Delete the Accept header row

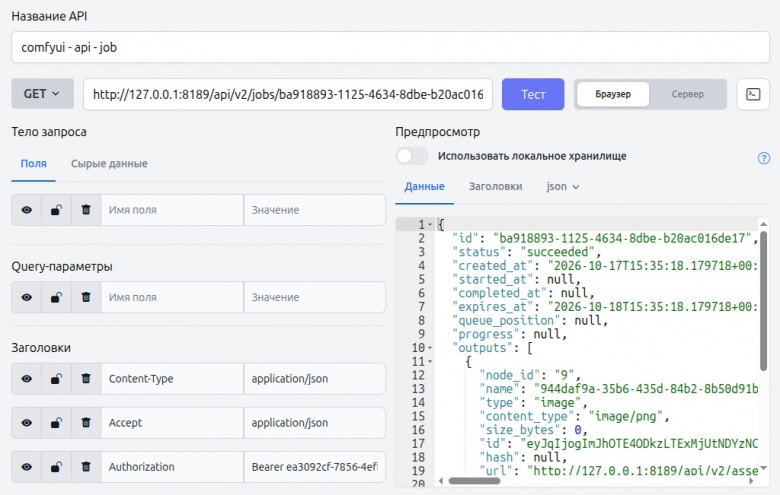tap(86, 423)
